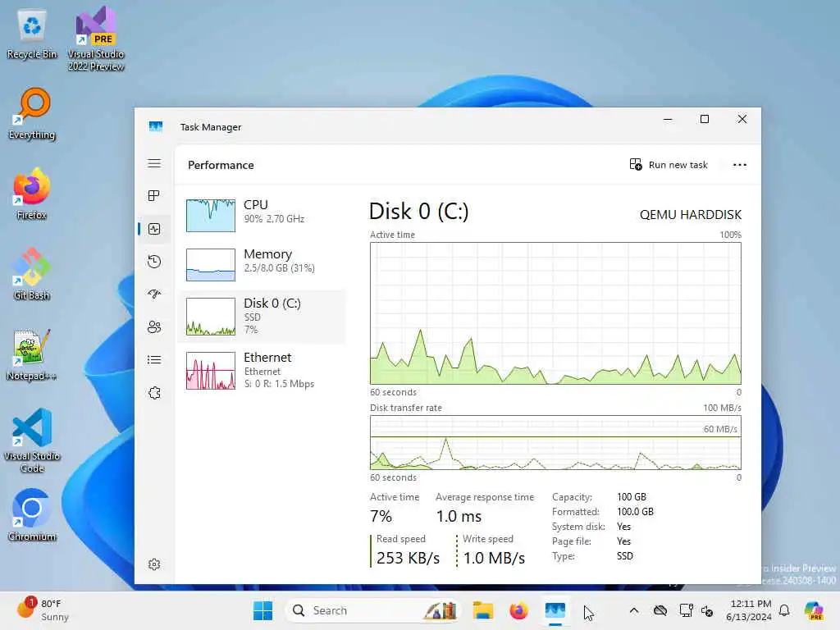This screenshot has height=630, width=840.
Task: Open Copilot Preview in the taskbar
Action: (814, 610)
